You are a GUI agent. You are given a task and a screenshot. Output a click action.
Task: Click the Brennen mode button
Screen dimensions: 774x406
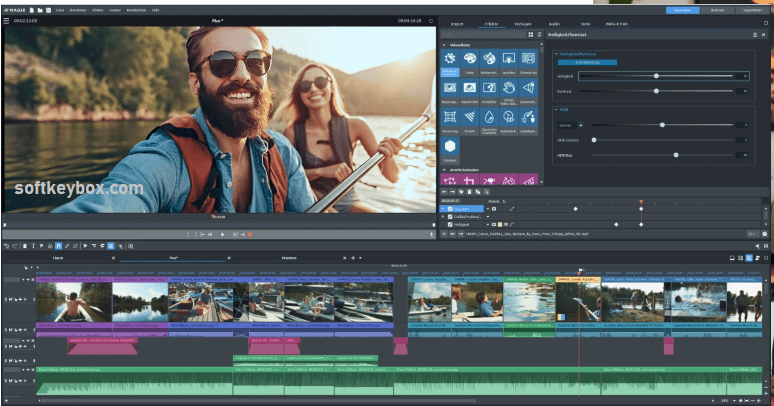pyautogui.click(x=718, y=10)
